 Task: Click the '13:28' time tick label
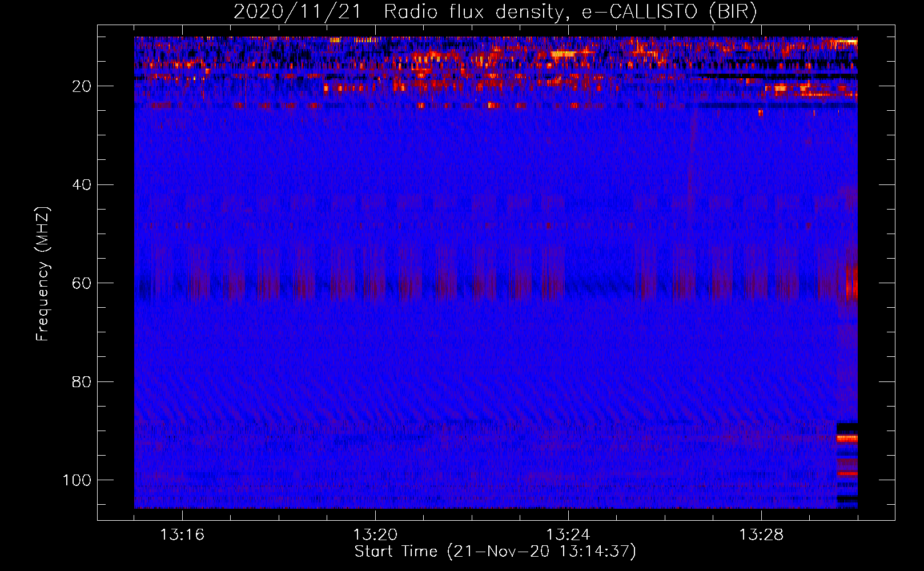click(761, 535)
